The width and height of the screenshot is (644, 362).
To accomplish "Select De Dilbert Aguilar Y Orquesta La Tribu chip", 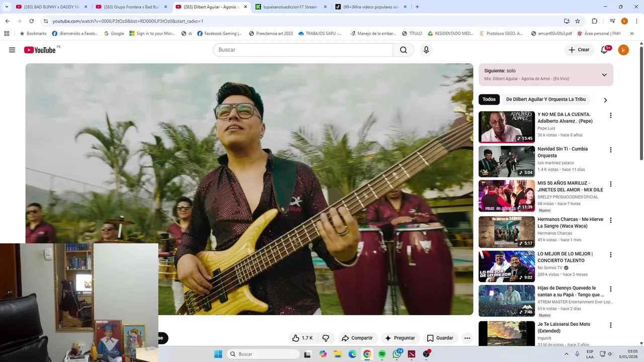I will pyautogui.click(x=546, y=100).
